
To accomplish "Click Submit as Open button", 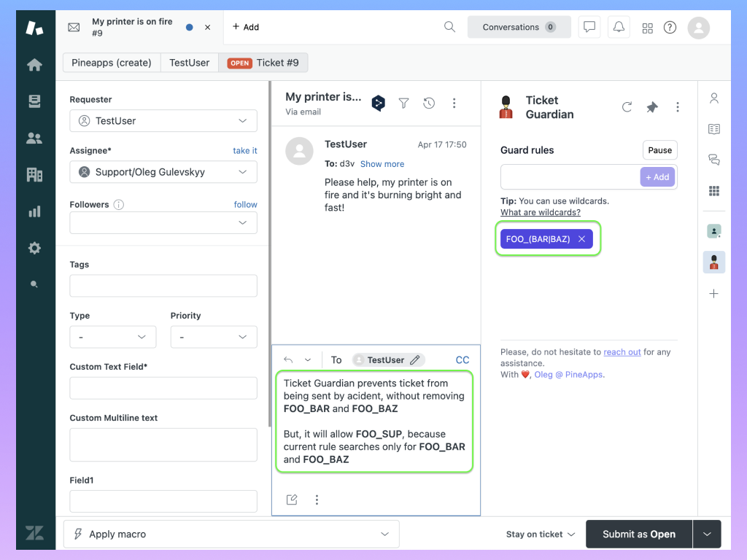I will pos(639,534).
